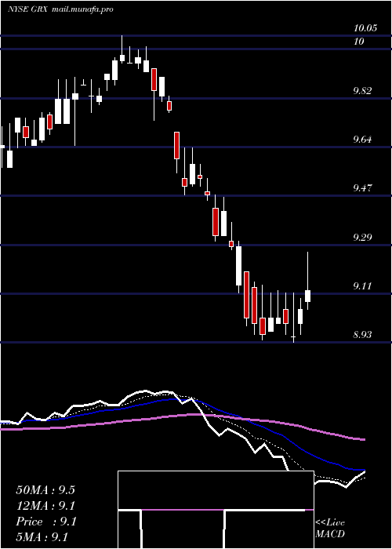Select the 9.82 price axis label
The width and height of the screenshot is (392, 549).
tap(362, 91)
